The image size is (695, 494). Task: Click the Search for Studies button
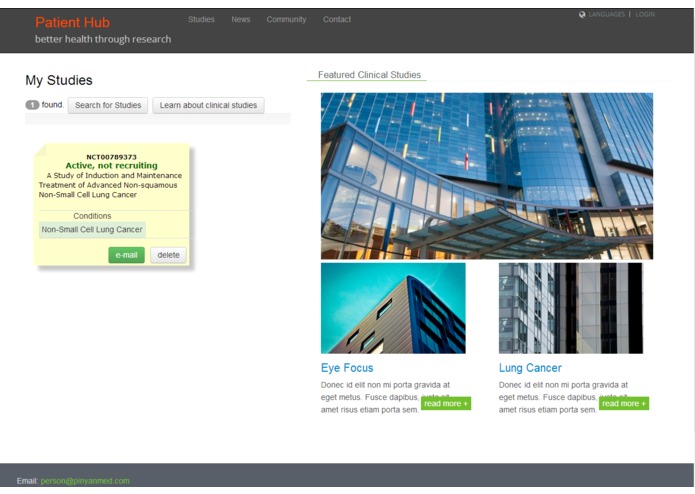[108, 105]
